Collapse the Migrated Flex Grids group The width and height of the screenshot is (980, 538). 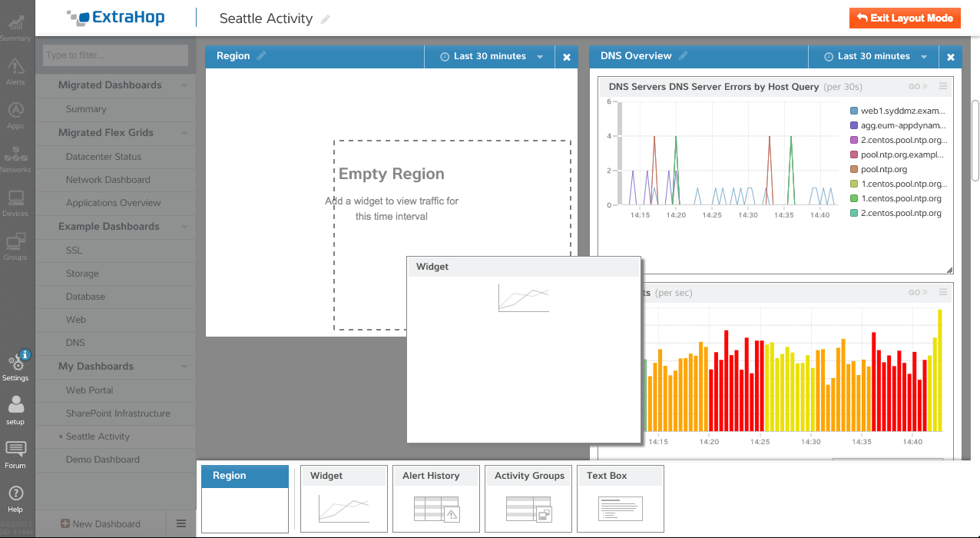click(x=184, y=133)
